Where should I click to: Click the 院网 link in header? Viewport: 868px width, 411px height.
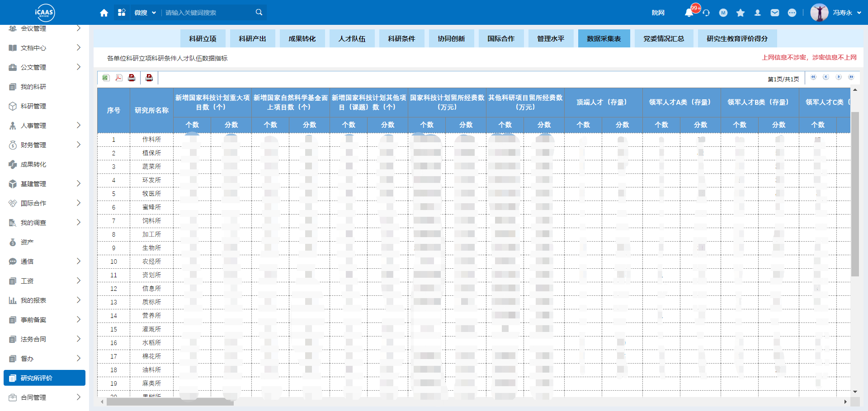click(x=658, y=13)
